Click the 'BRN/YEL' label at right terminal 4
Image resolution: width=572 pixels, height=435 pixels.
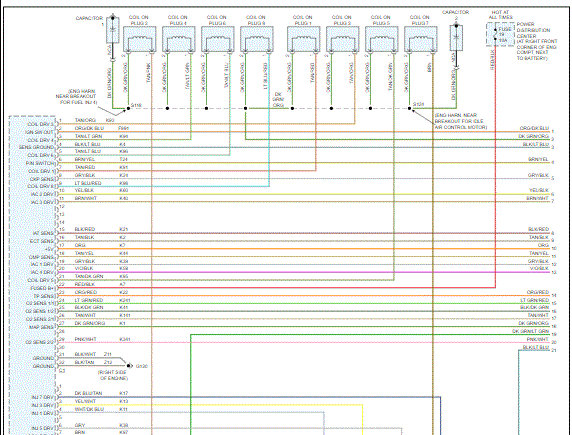point(538,159)
